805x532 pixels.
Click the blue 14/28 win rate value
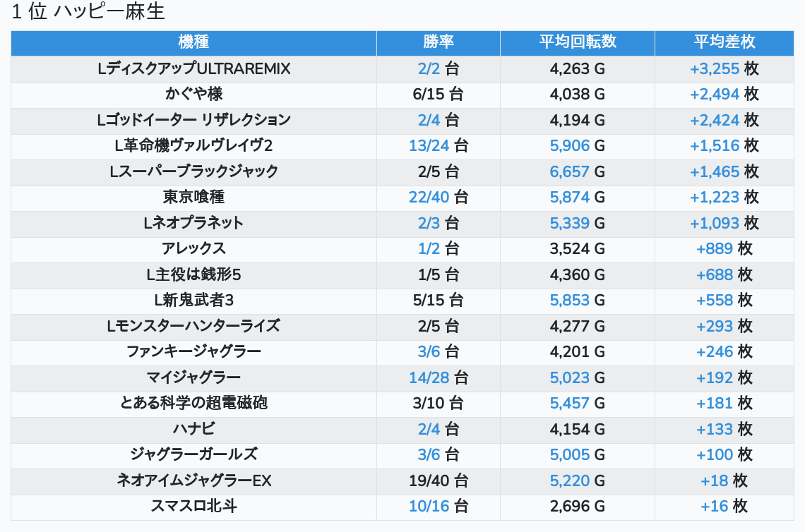click(x=429, y=377)
